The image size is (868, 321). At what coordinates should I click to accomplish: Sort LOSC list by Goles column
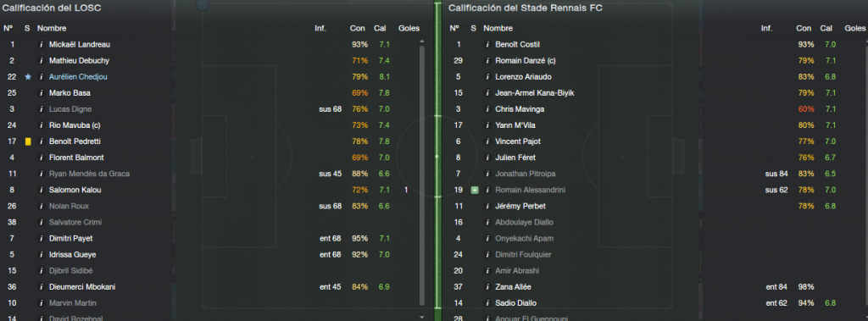coord(409,28)
